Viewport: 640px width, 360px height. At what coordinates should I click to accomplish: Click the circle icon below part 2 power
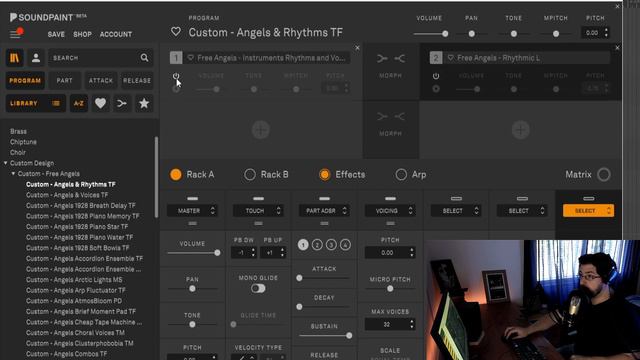[x=436, y=89]
